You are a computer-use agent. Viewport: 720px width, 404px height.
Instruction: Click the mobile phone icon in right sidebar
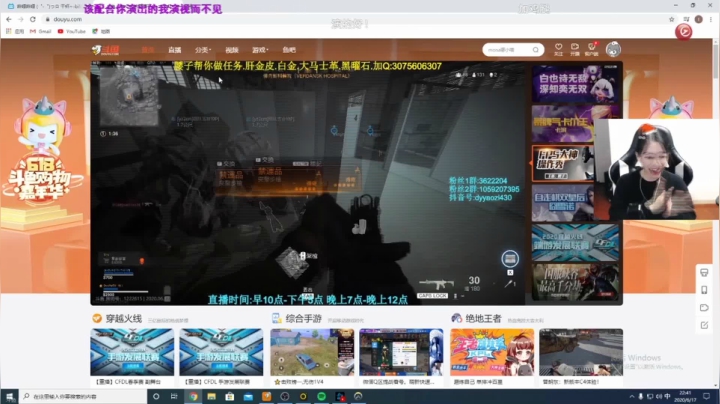coord(704,290)
